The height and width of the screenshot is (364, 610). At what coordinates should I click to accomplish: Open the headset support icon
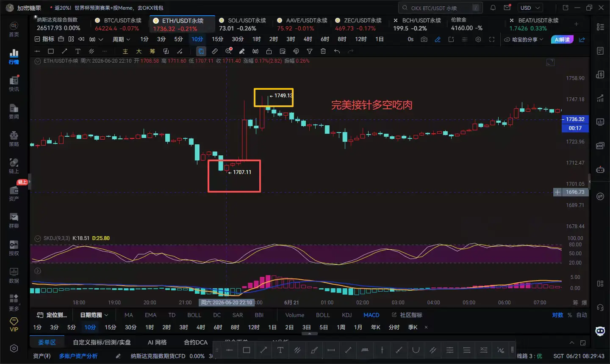point(600,308)
